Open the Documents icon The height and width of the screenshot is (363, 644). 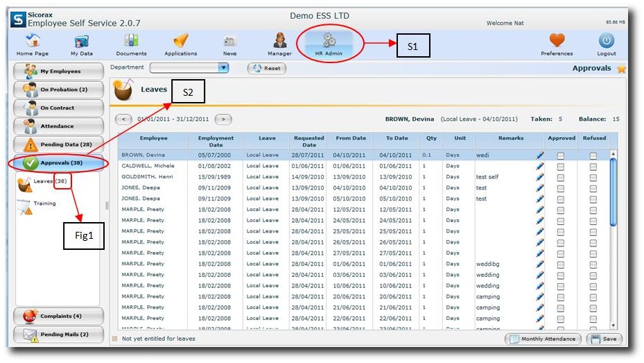131,41
